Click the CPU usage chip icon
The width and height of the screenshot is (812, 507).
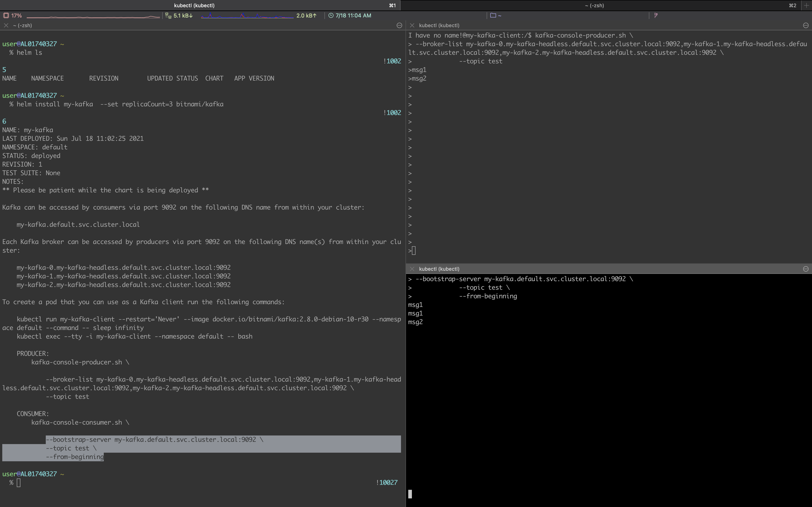point(6,15)
